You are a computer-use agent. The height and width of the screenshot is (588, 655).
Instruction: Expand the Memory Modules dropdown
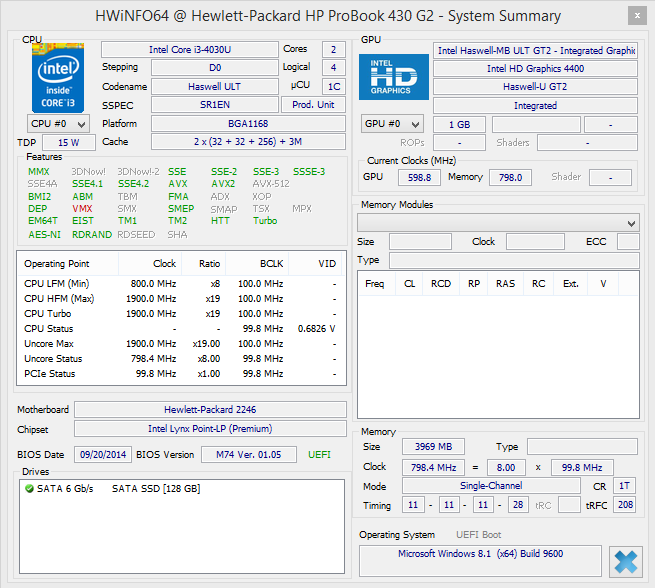point(498,223)
